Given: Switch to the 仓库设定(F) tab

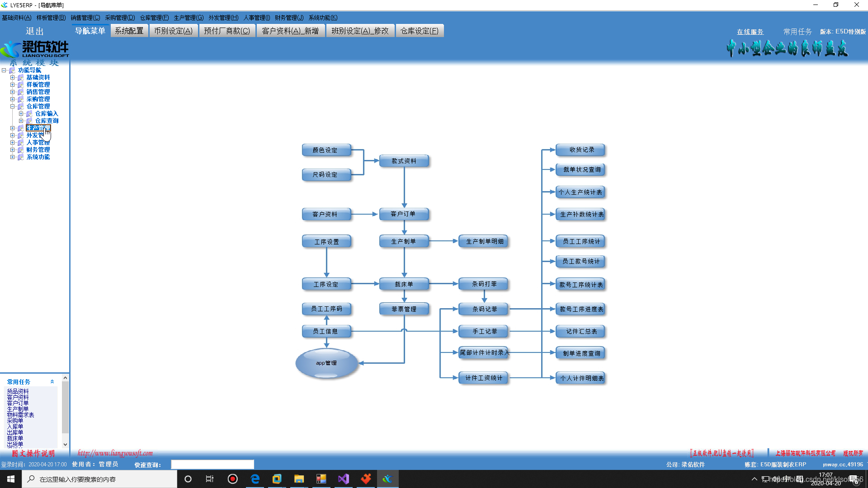Looking at the screenshot, I should [419, 31].
